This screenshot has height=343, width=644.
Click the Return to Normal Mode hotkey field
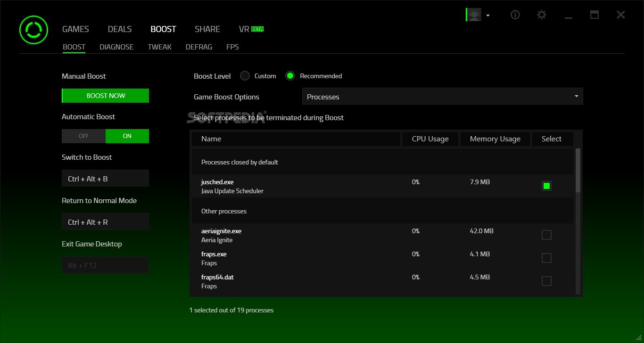[105, 222]
